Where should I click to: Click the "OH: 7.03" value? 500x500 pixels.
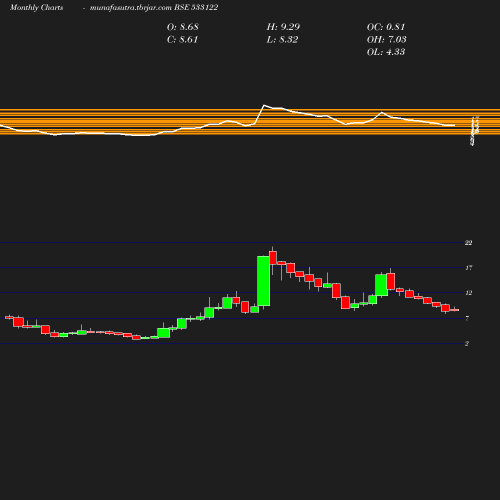tap(387, 40)
